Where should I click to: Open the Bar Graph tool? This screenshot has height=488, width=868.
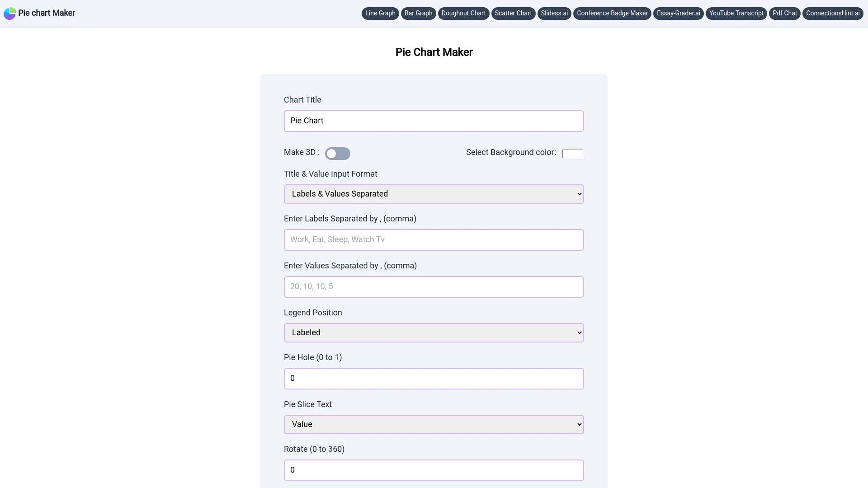419,13
